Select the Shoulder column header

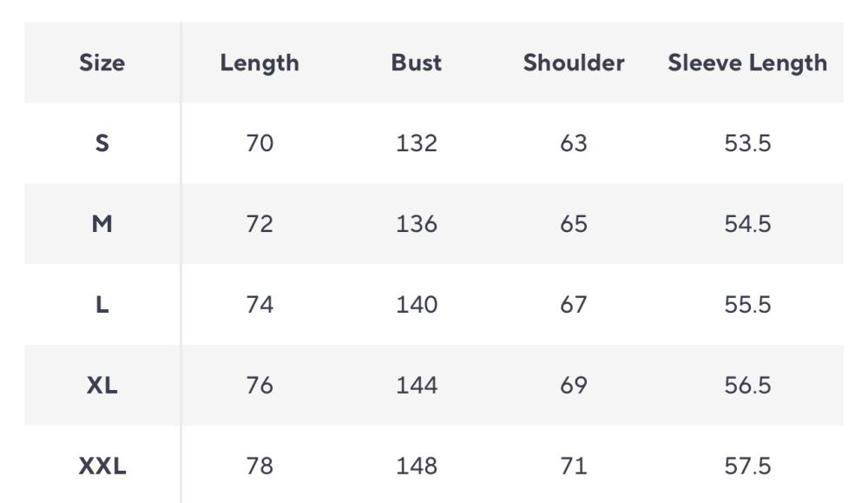tap(574, 63)
